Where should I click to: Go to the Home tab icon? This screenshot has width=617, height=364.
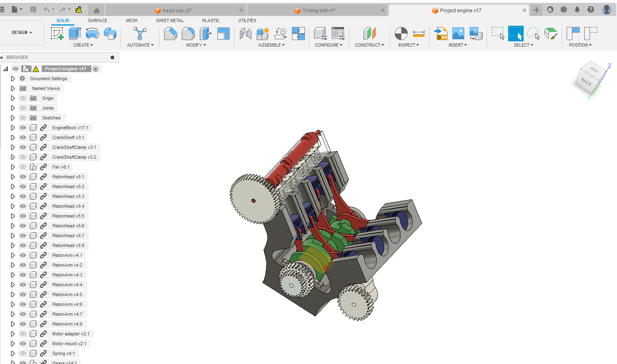[x=97, y=11]
